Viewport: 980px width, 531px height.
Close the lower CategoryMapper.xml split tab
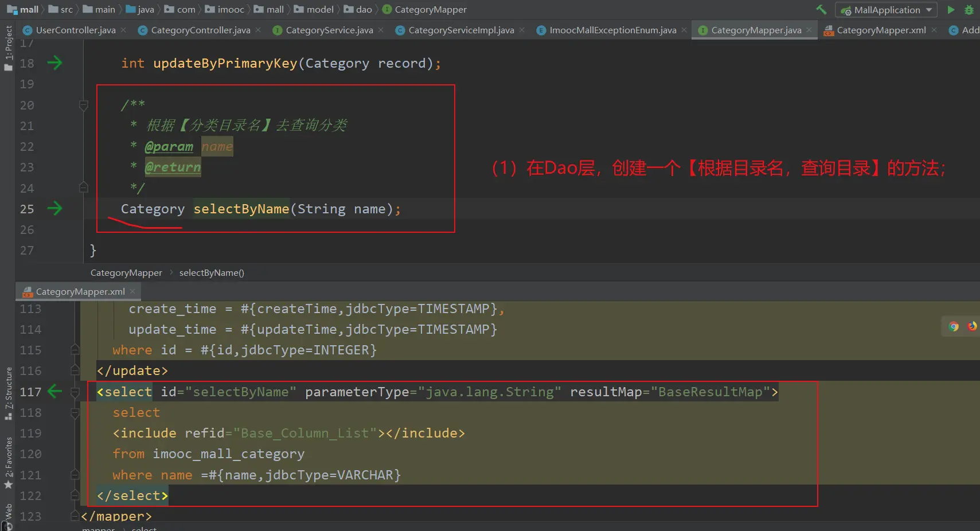[132, 291]
